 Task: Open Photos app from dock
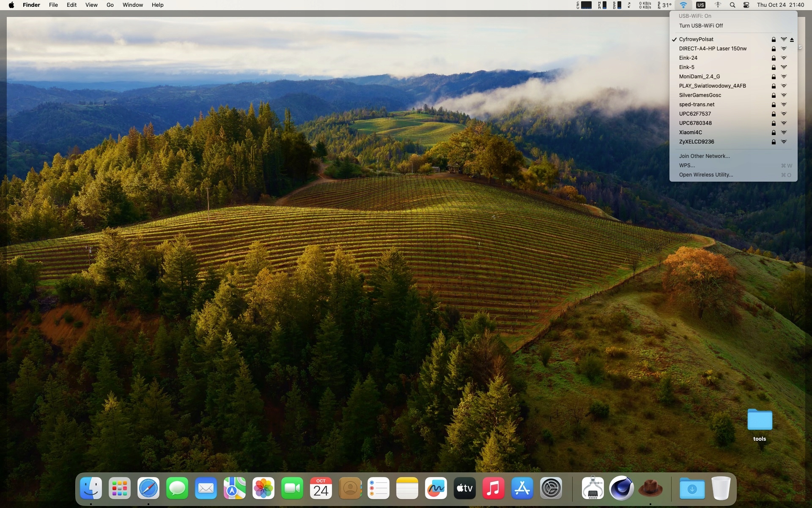pos(263,488)
